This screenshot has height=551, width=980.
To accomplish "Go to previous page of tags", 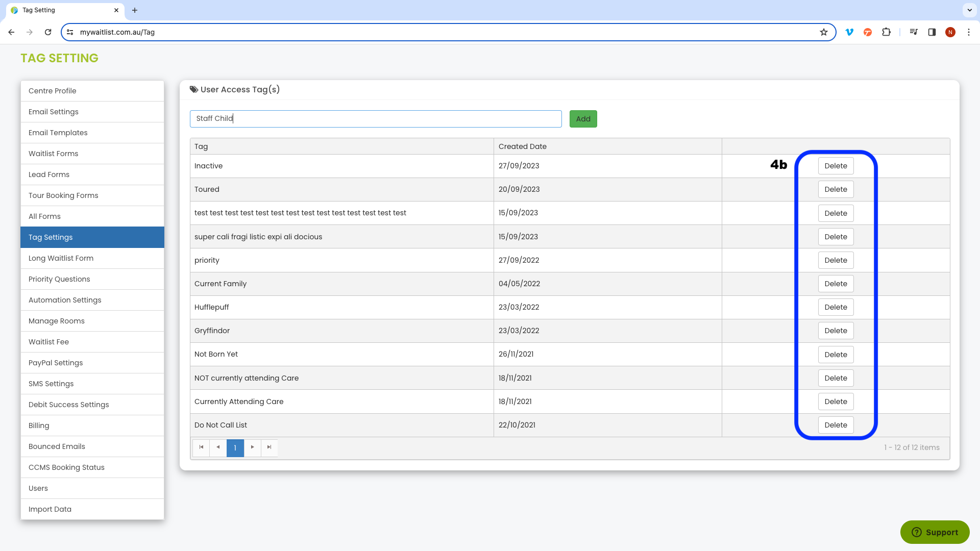I will [x=218, y=447].
